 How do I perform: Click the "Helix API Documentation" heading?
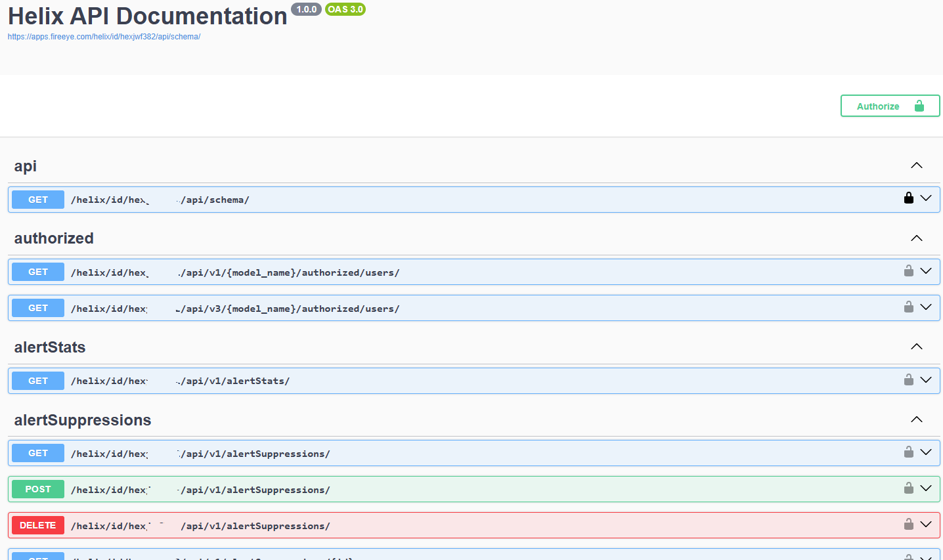pyautogui.click(x=148, y=16)
